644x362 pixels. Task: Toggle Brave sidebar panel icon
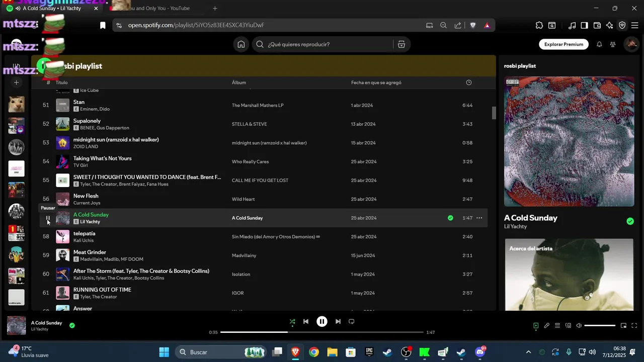[x=584, y=25]
